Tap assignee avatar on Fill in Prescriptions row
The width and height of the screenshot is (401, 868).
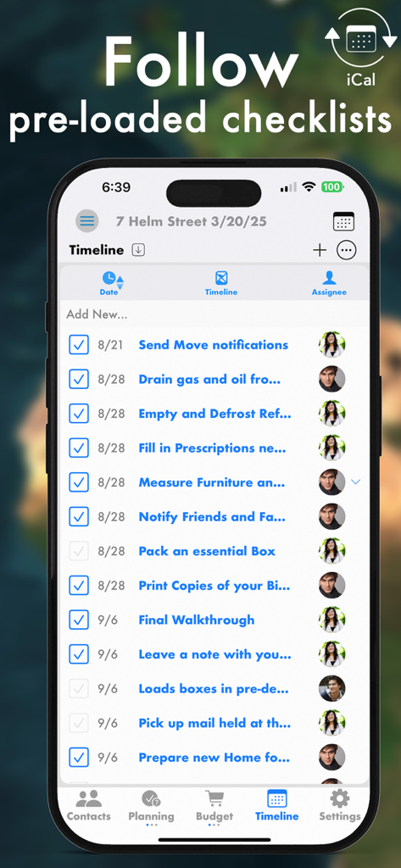(331, 448)
